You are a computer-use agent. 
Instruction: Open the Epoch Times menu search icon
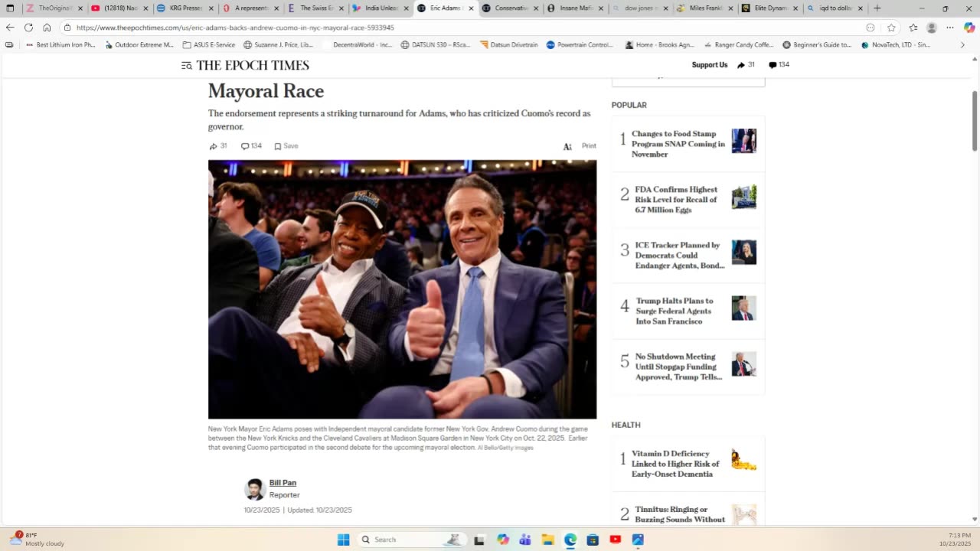[186, 66]
